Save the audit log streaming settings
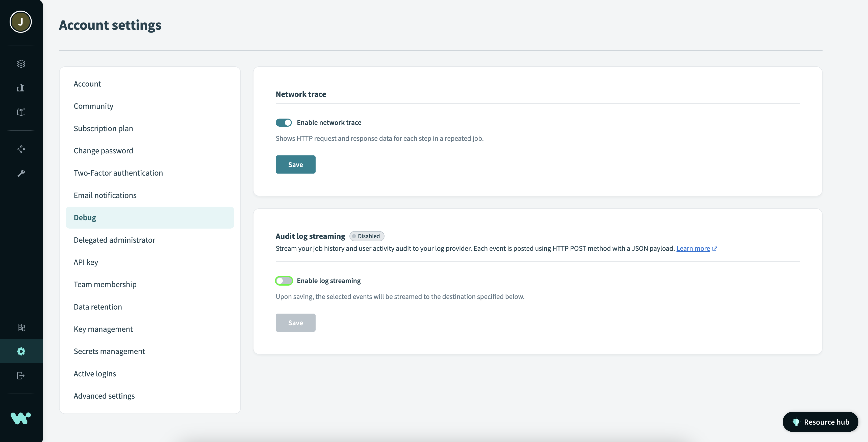 (x=296, y=322)
